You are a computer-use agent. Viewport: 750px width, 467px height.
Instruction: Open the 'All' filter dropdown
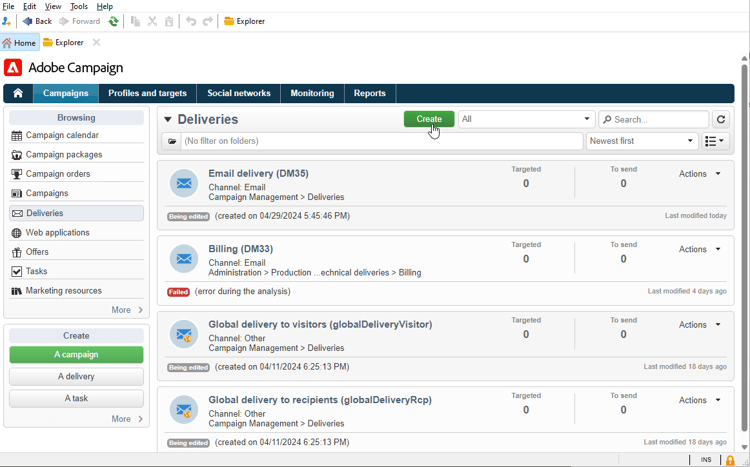pos(527,119)
